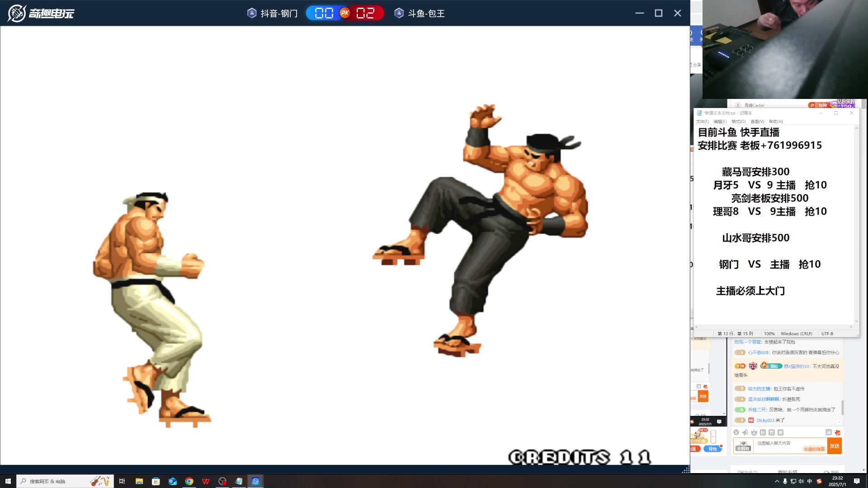Click the 未拥有 fan badge selector
868x488 pixels.
pyautogui.click(x=743, y=446)
